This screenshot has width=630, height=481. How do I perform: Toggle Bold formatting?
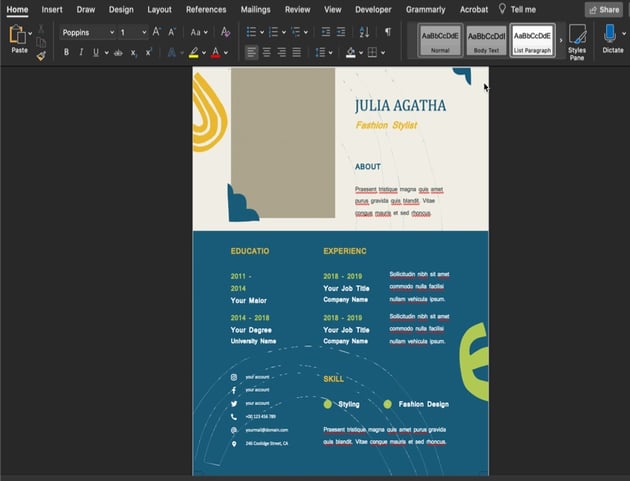click(x=66, y=52)
